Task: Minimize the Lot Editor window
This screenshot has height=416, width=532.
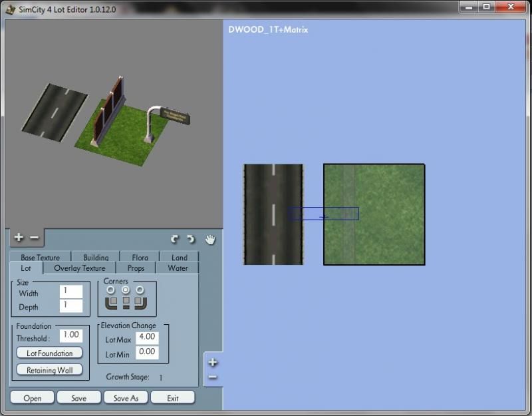Action: pos(469,7)
